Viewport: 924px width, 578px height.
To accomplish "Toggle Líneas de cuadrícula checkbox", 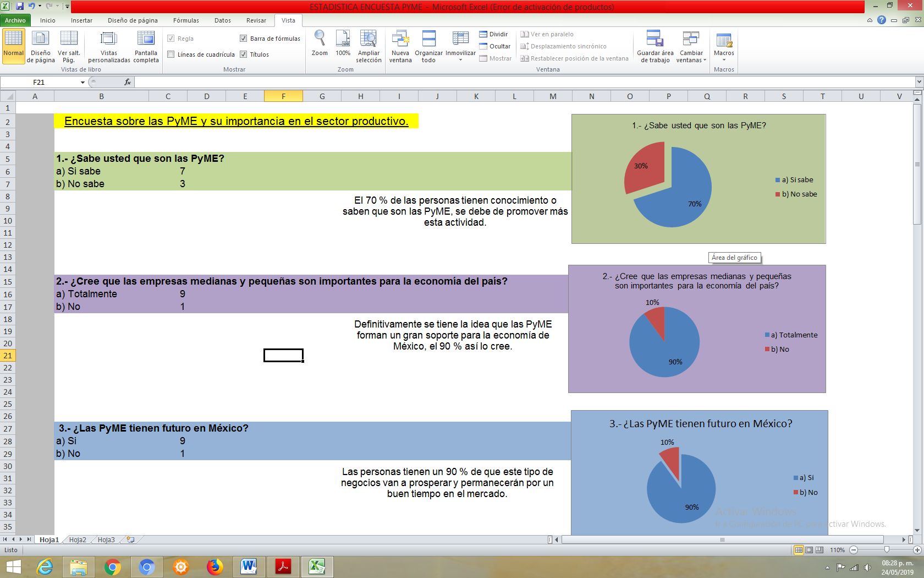I will (171, 54).
